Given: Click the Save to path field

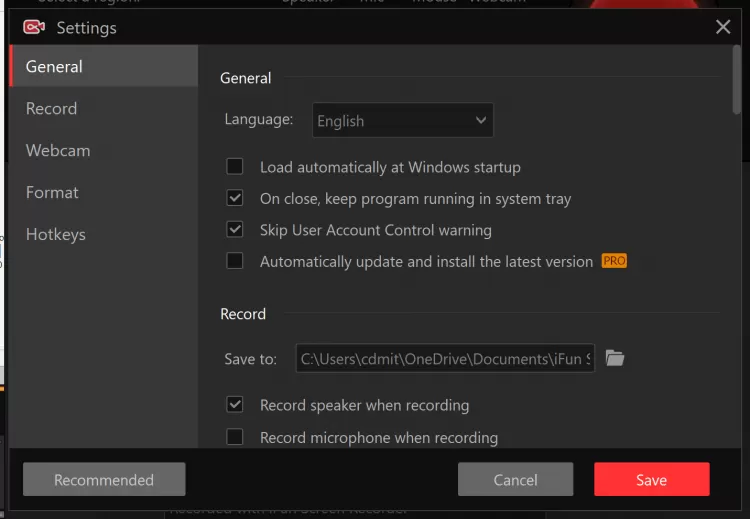Looking at the screenshot, I should 445,358.
